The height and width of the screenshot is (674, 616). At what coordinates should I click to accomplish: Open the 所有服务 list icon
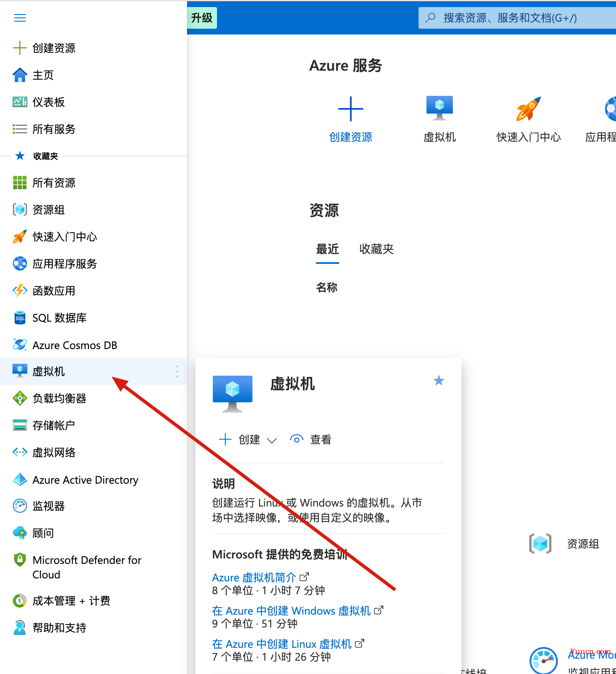coord(20,129)
